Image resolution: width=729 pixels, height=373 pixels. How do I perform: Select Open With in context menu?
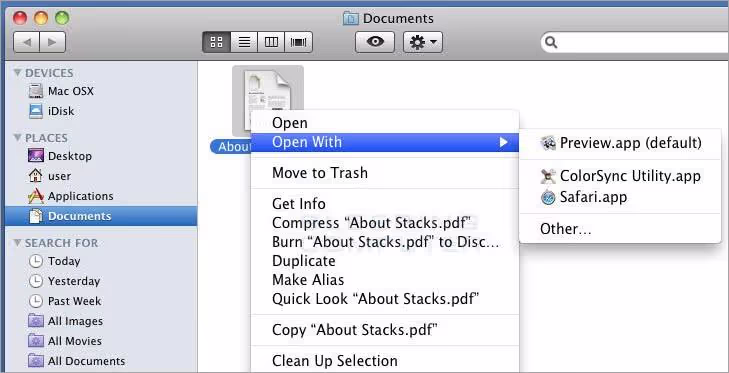pyautogui.click(x=384, y=142)
